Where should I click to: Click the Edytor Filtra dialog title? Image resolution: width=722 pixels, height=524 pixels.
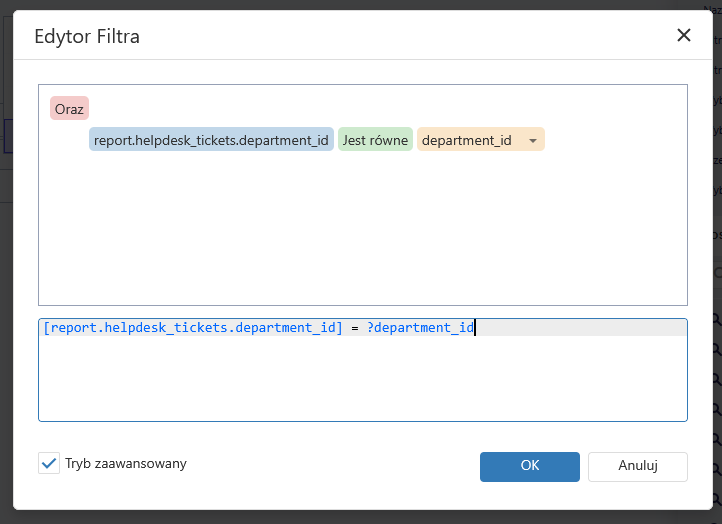click(x=87, y=37)
